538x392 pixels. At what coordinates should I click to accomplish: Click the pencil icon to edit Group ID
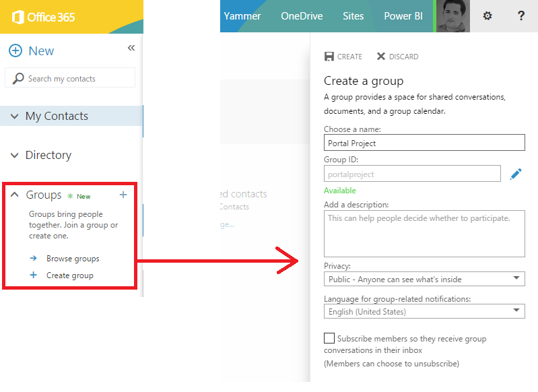click(516, 174)
